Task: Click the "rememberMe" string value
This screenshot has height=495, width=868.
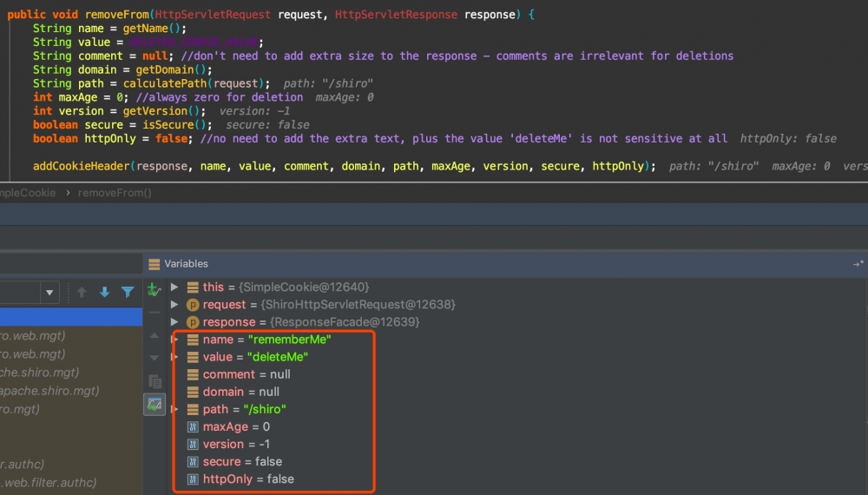Action: (290, 340)
